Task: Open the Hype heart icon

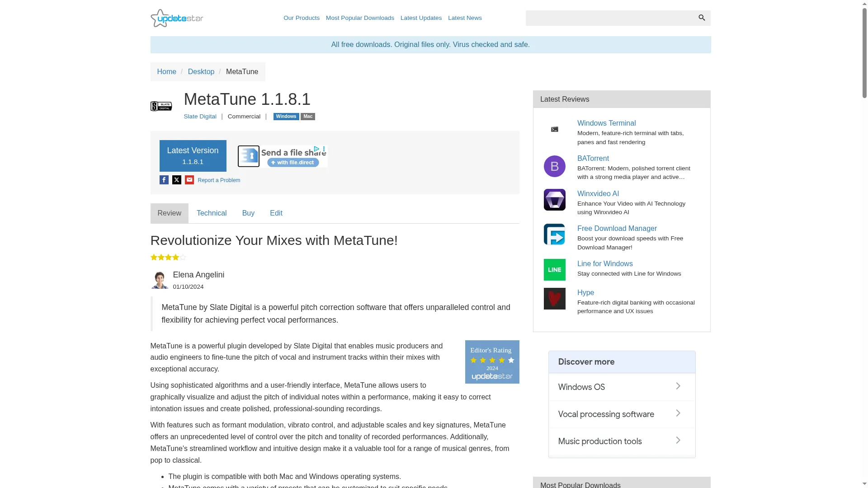Action: point(554,299)
